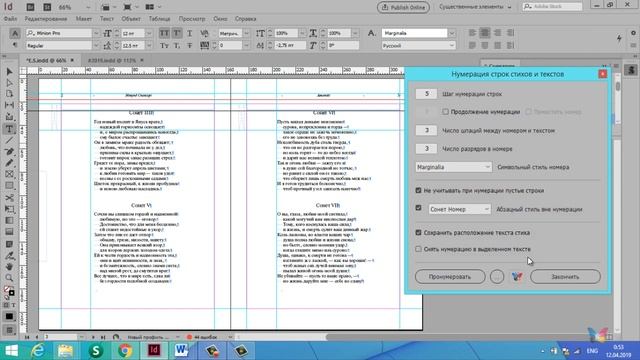Toggle Underline formatting icon
640x360 pixels.
click(189, 33)
